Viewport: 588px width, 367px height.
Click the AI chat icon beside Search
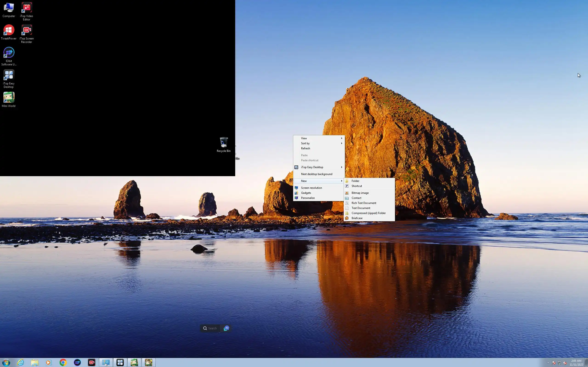click(226, 328)
